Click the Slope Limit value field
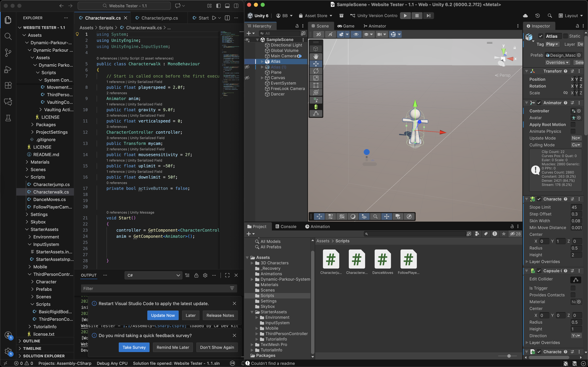Screen dimensions: 588x367 click(576, 207)
